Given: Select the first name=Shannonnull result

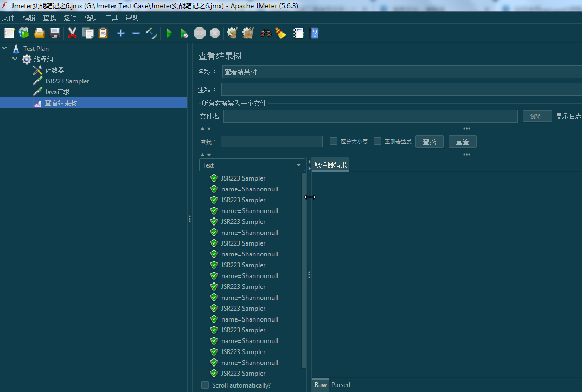Looking at the screenshot, I should pos(250,189).
